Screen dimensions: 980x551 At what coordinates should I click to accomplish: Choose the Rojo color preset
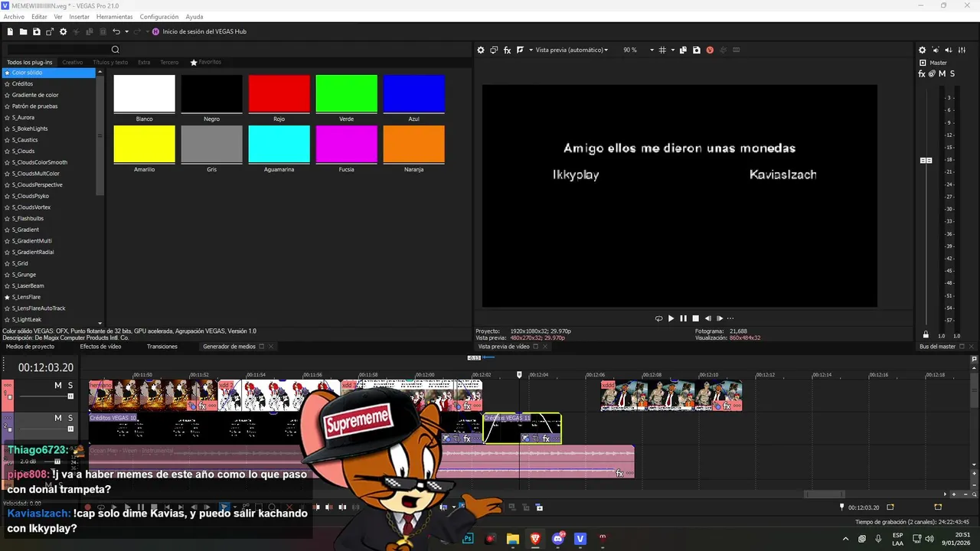click(279, 94)
